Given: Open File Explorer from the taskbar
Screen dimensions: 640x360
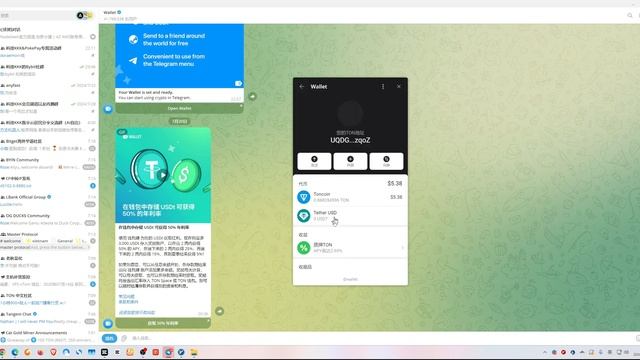Looking at the screenshot, I should [x=194, y=352].
